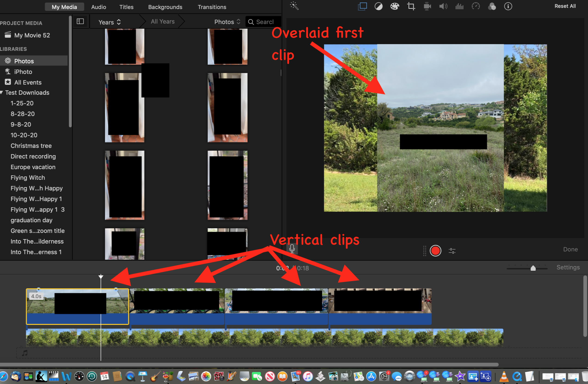
Task: Click the stabilization tool icon
Action: click(x=427, y=6)
